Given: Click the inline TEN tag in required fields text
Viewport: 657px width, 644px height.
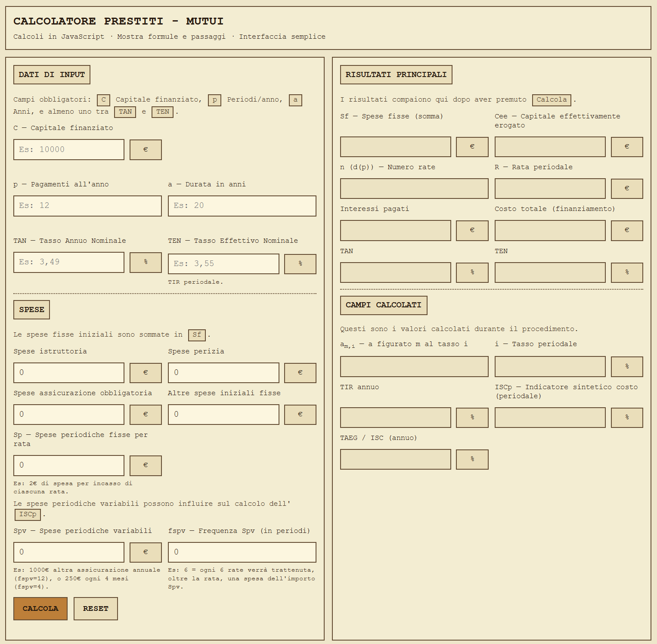Looking at the screenshot, I should coord(162,111).
